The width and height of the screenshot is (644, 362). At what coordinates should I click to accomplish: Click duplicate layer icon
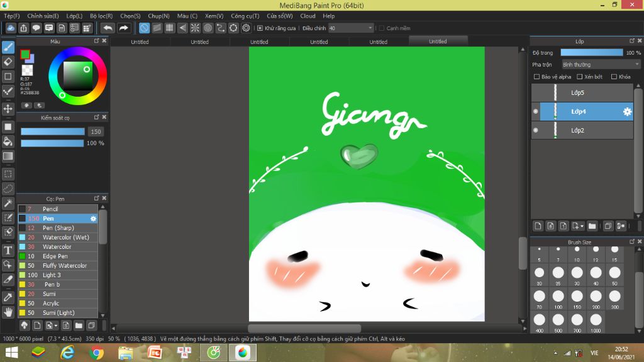click(608, 226)
